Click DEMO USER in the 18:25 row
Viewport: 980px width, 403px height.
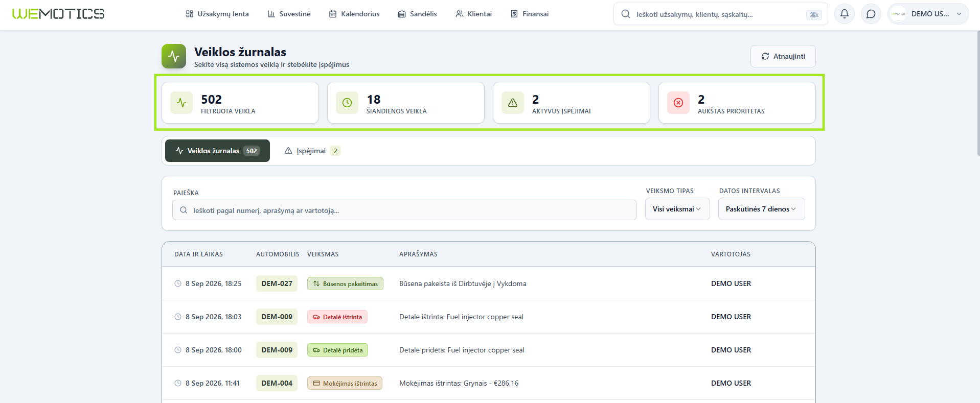point(731,283)
